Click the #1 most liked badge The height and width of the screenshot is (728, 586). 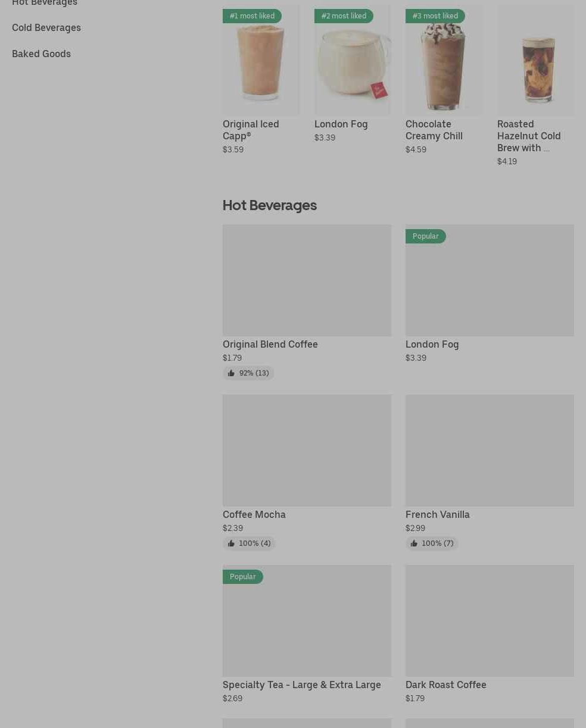252,16
